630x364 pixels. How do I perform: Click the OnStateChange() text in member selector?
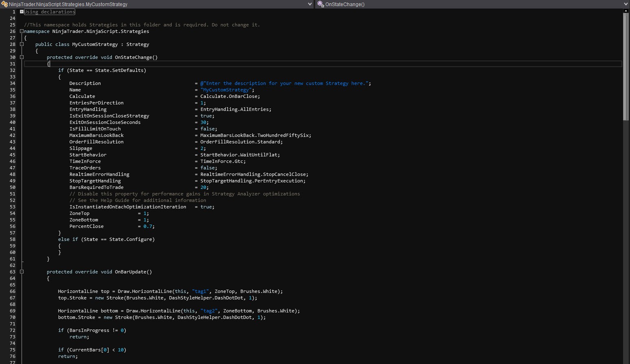click(x=345, y=4)
